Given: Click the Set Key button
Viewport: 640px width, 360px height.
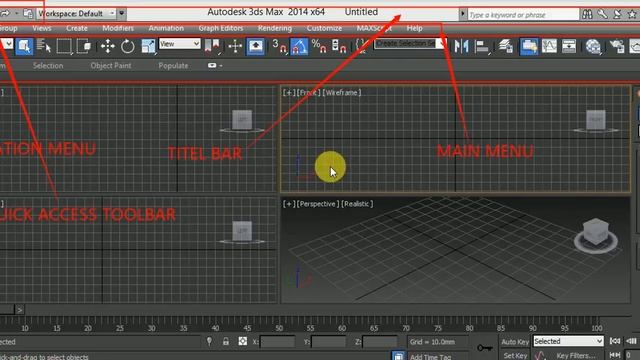Looking at the screenshot, I should [x=515, y=356].
